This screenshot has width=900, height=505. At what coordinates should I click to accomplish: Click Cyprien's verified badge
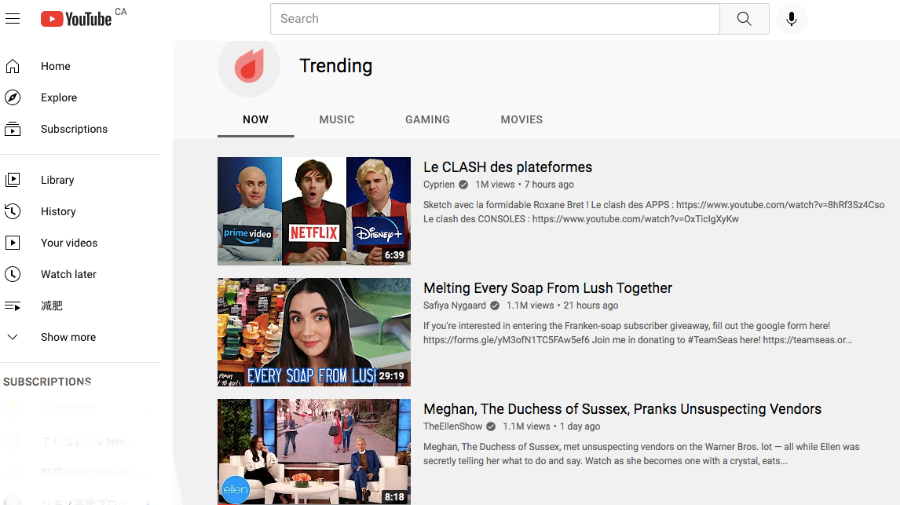tap(463, 184)
